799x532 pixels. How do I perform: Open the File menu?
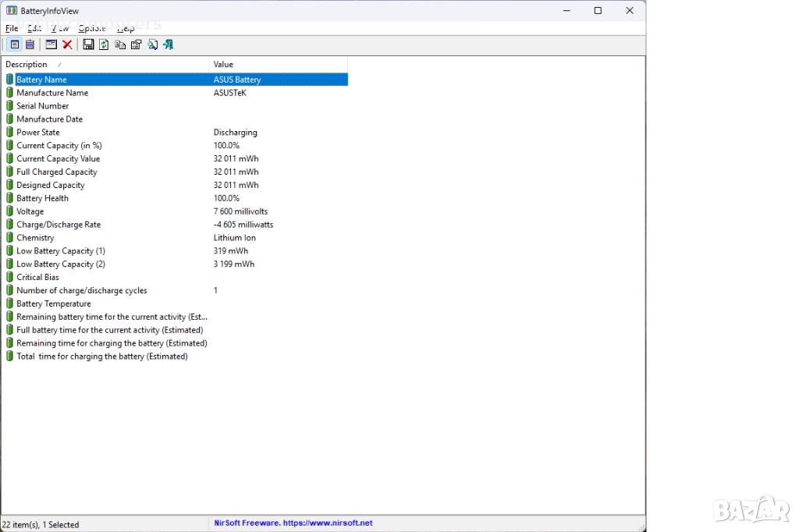12,28
